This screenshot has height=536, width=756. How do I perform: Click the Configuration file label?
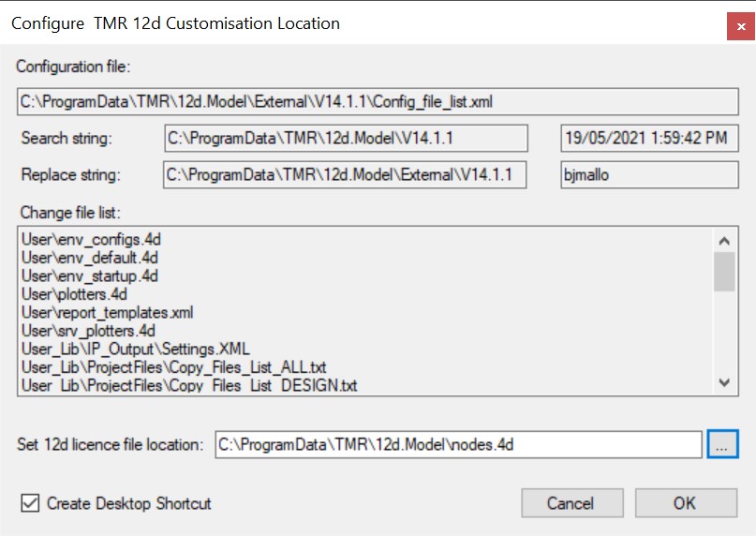pos(73,67)
